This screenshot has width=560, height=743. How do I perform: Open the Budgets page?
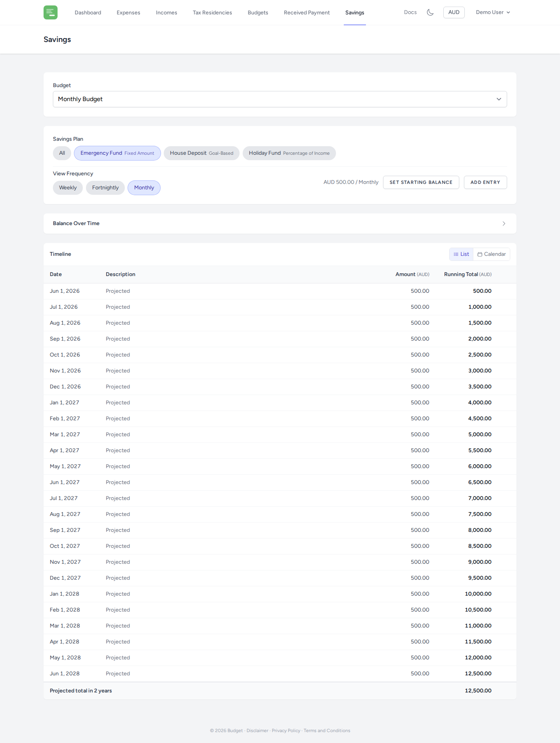point(258,12)
